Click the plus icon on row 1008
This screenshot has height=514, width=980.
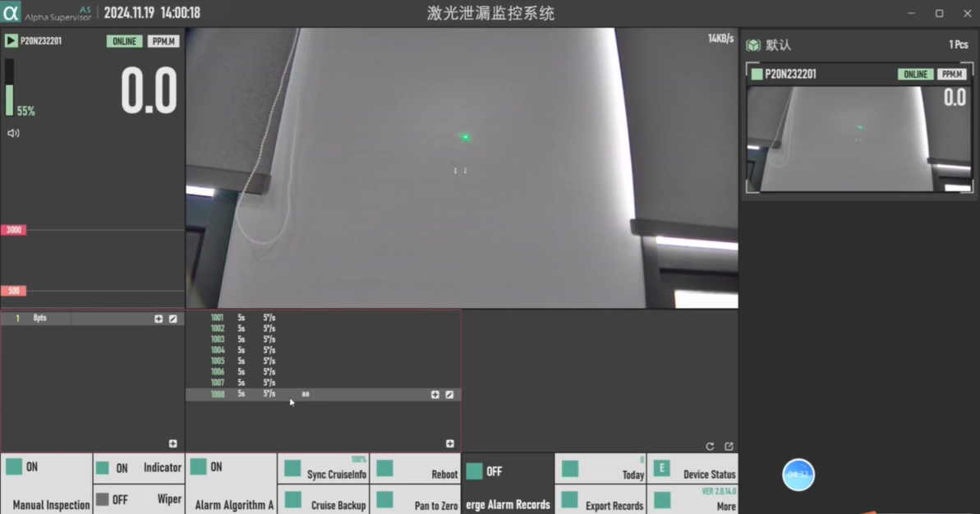(x=435, y=395)
